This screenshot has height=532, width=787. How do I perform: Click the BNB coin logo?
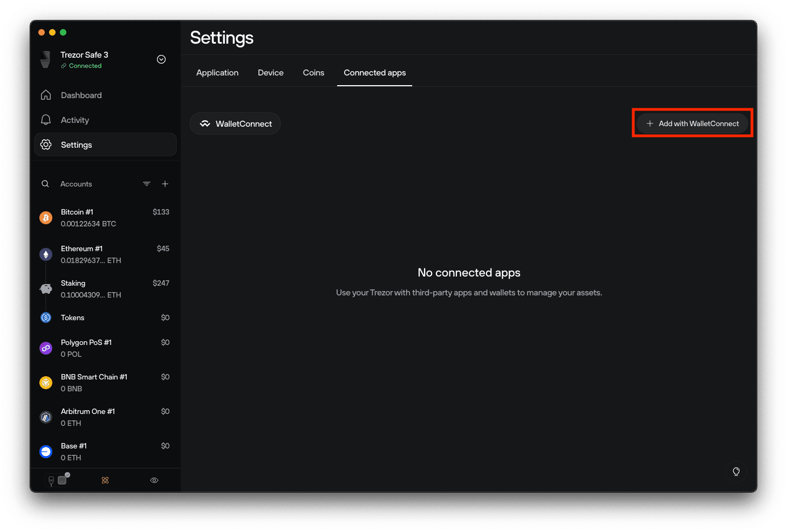[x=46, y=383]
